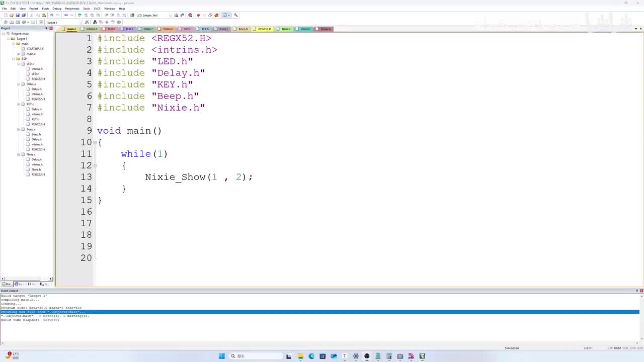644x362 pixels.
Task: Switch to the intrins.h editor tab
Action: click(91, 29)
